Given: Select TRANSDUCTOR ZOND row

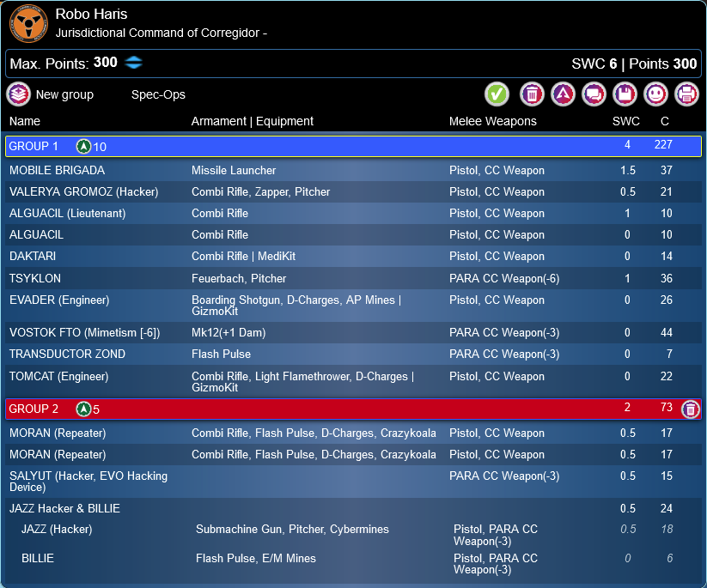Looking at the screenshot, I should (x=354, y=355).
